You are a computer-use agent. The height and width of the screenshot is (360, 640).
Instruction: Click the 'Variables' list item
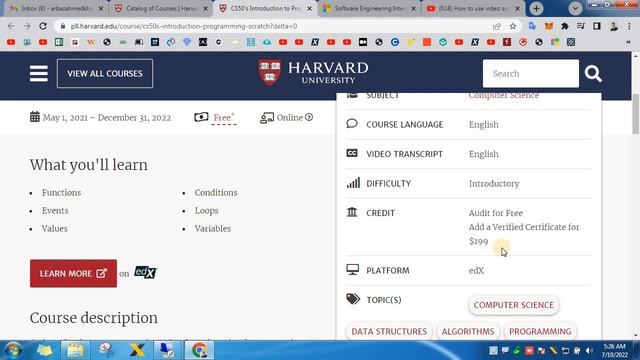tap(213, 229)
